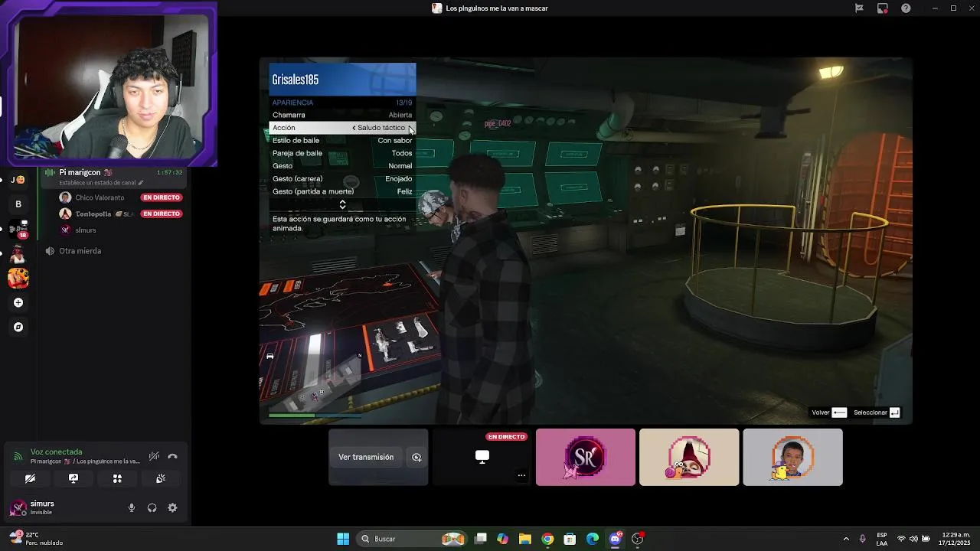The image size is (980, 551).
Task: Select Pi marigcon voice channel
Action: (x=115, y=177)
